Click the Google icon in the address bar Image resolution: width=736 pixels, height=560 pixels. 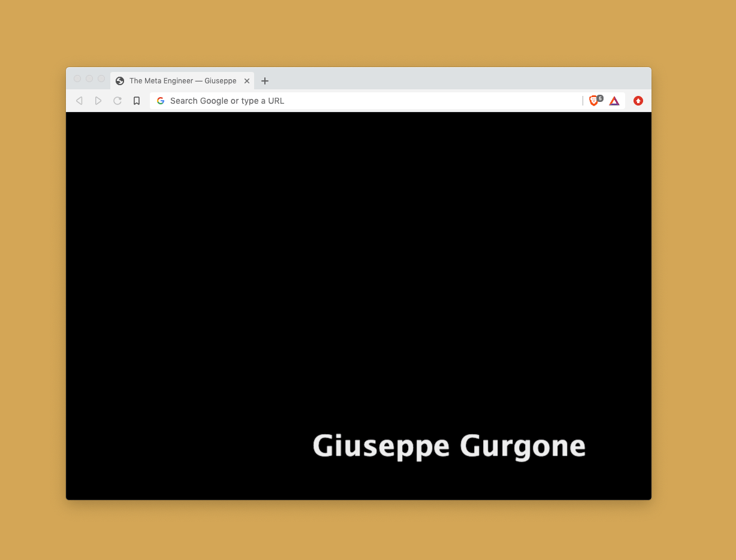160,101
